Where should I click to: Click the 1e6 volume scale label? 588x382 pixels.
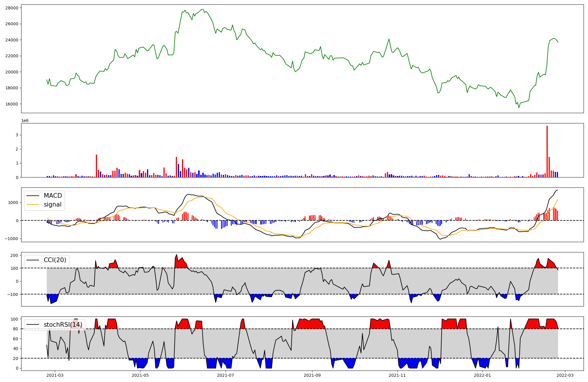pyautogui.click(x=25, y=120)
